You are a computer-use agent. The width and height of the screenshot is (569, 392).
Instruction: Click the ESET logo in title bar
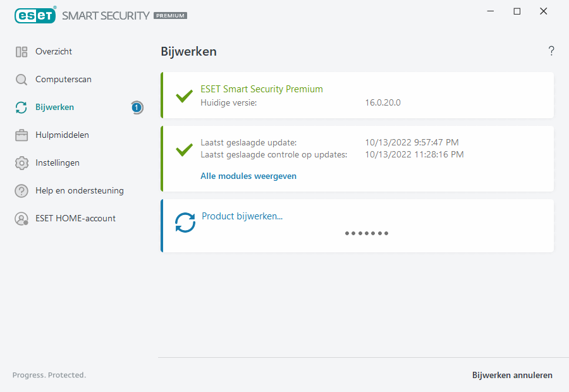pyautogui.click(x=35, y=15)
